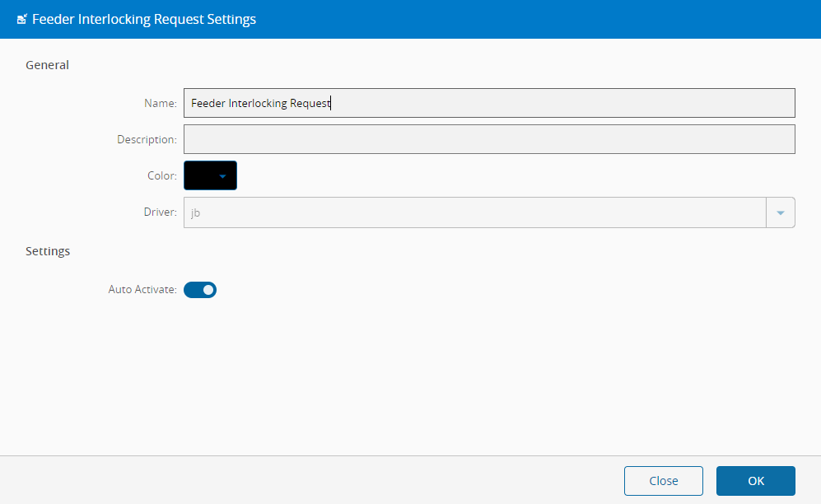Confirm settings with the OK button
This screenshot has width=821, height=504.
click(755, 481)
